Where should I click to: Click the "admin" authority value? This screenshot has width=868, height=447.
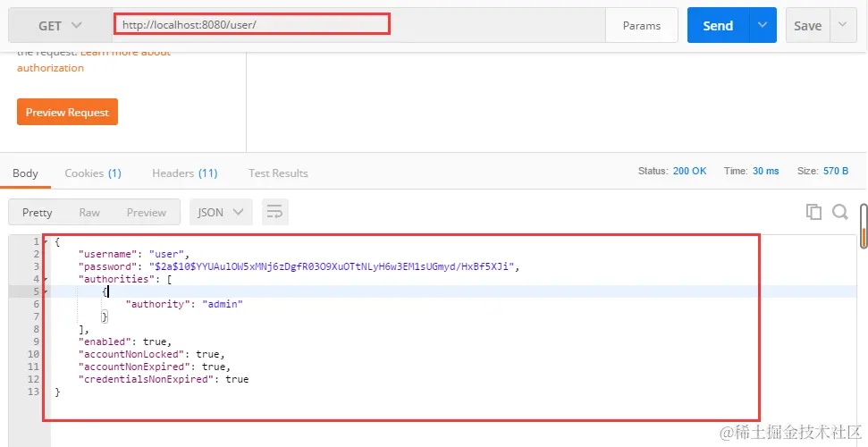pos(223,304)
